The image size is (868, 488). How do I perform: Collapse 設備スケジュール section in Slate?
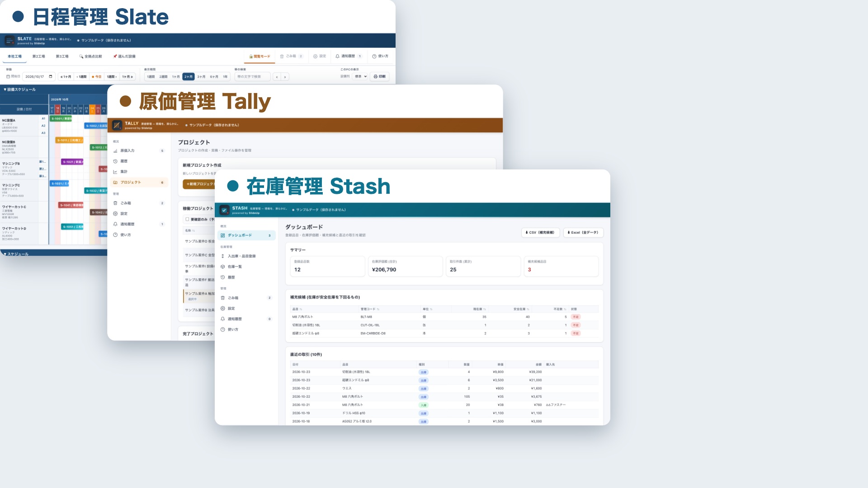pos(20,89)
